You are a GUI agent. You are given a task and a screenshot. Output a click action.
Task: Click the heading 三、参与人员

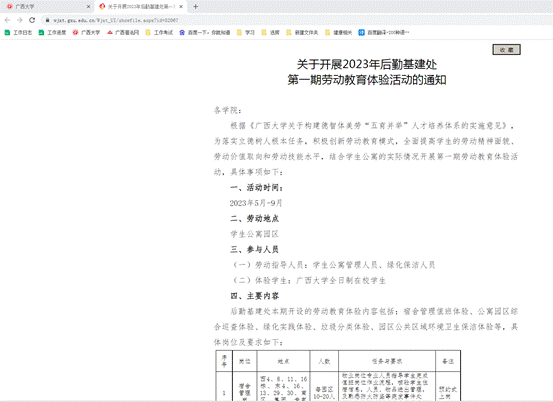(x=254, y=250)
